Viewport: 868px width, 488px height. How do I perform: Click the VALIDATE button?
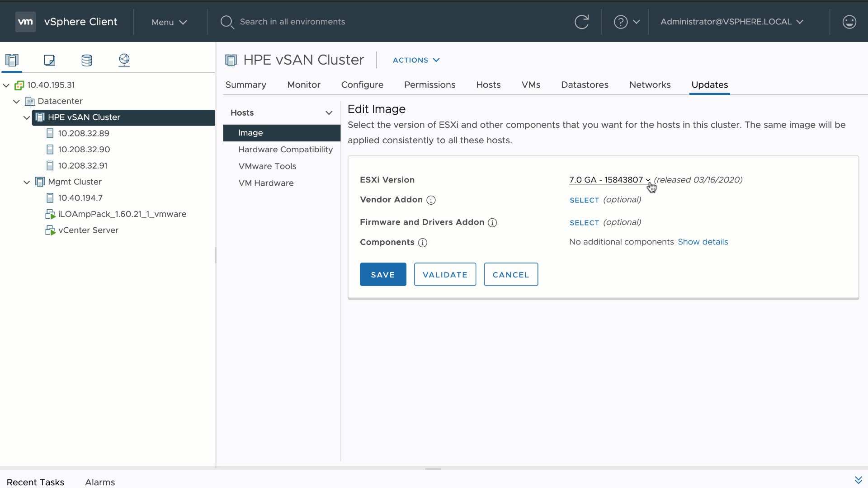(445, 274)
